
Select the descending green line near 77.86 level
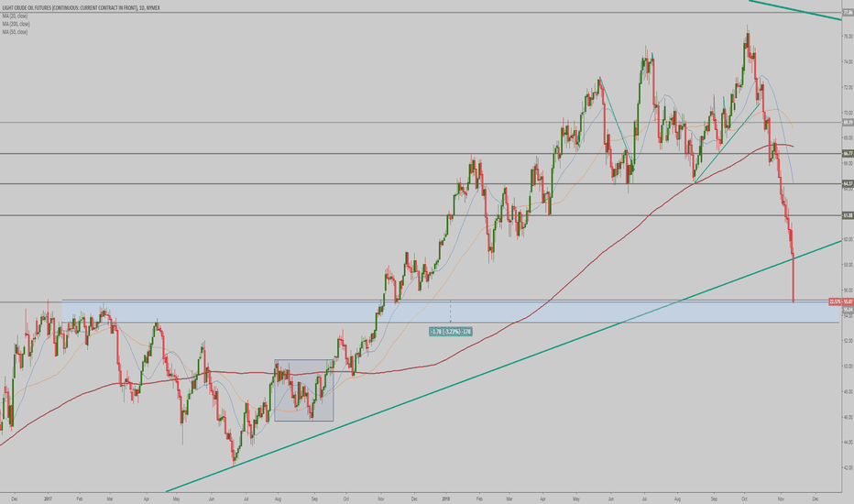point(795,10)
